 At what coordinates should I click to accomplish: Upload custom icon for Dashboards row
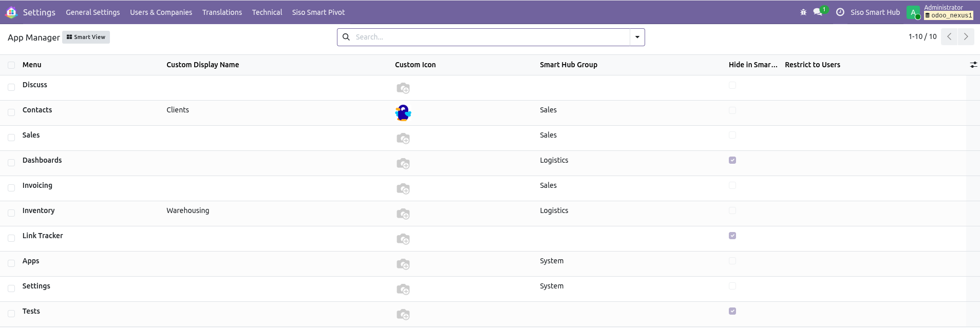click(403, 164)
